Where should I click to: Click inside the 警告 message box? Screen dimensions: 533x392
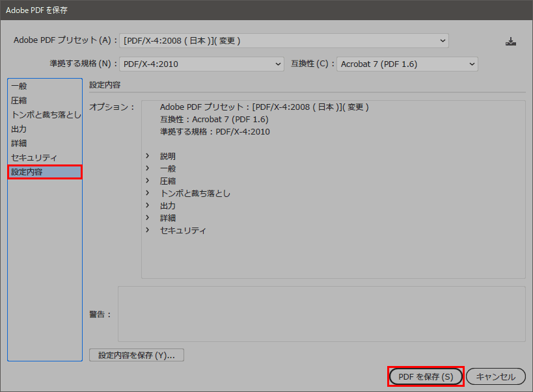coord(321,314)
